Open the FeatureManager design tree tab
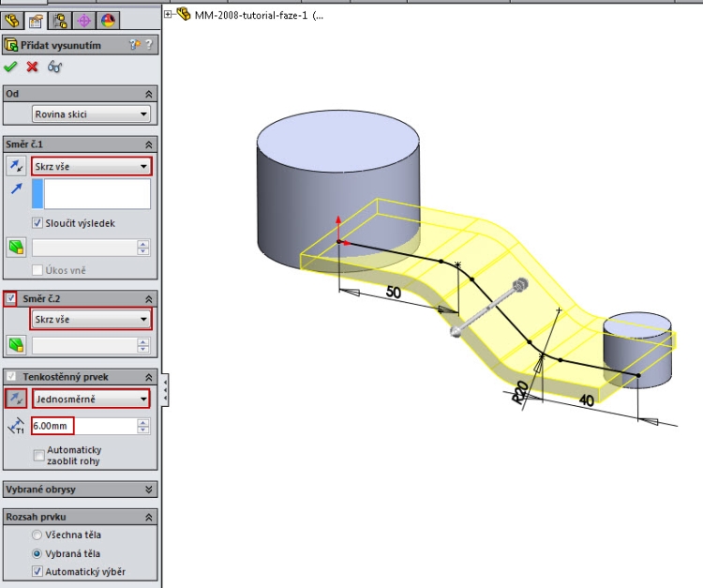Screen dimensions: 703x588 coord(12,21)
